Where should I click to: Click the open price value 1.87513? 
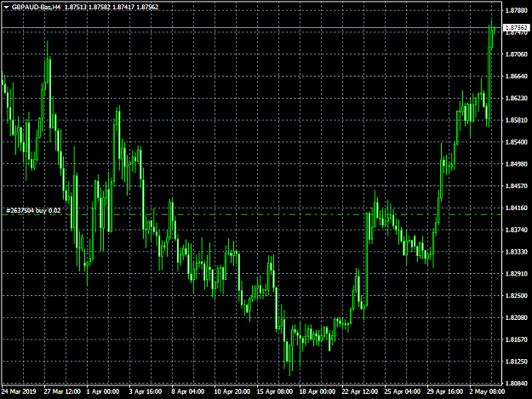tap(75, 7)
